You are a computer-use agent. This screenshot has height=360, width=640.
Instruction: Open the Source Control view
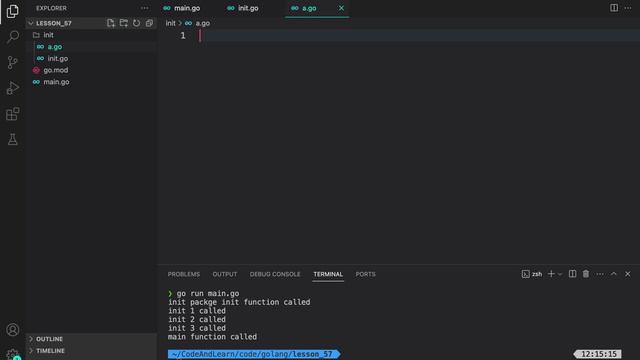pos(13,62)
